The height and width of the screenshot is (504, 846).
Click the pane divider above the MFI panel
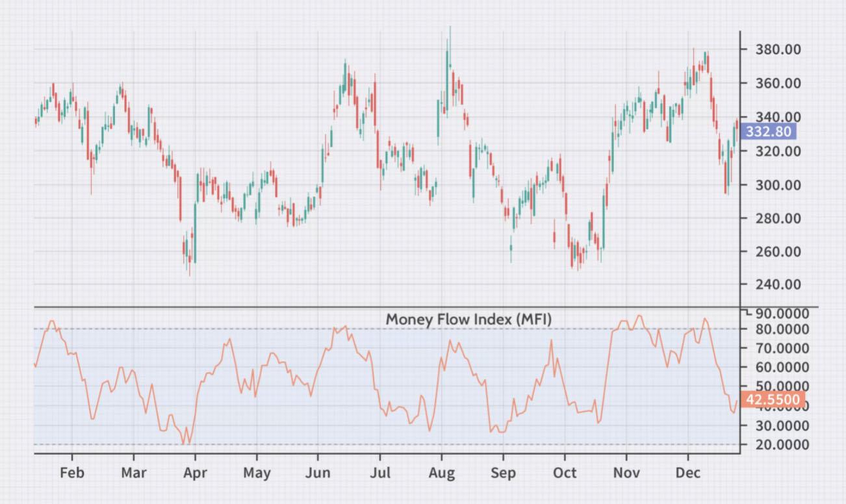(390, 304)
